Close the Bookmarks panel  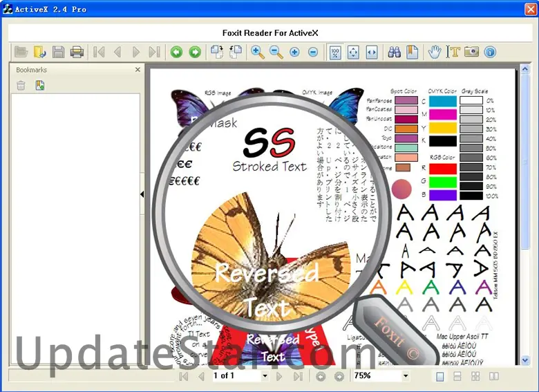click(138, 70)
